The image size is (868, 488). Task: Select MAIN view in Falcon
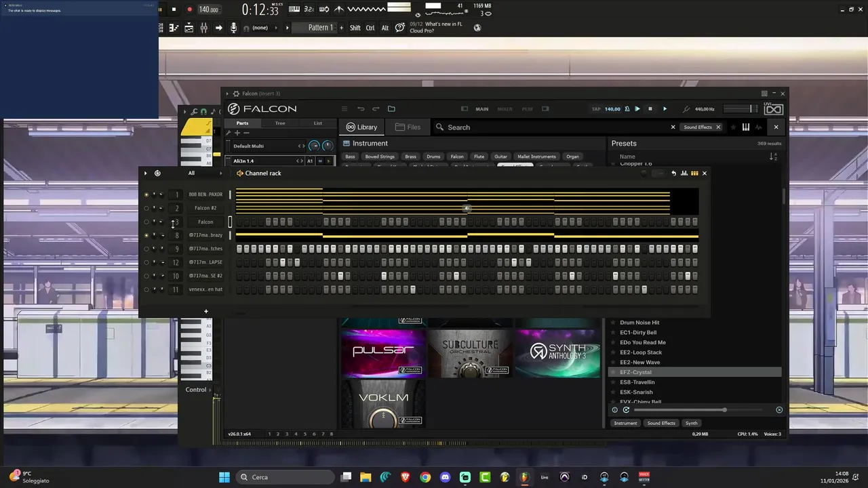(482, 108)
